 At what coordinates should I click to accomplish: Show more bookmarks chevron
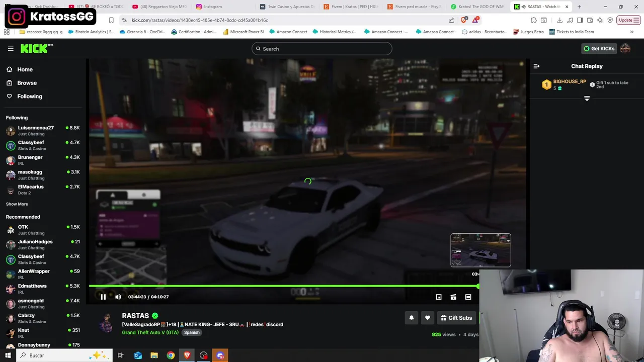click(x=632, y=32)
